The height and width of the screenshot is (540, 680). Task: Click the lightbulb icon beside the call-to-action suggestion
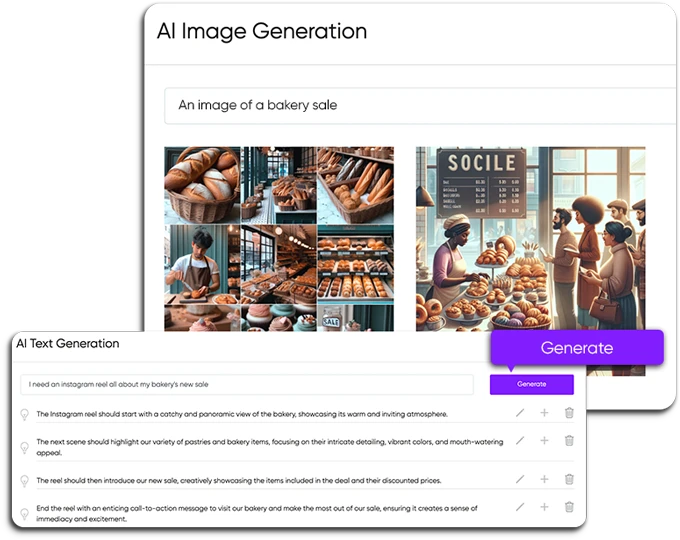[25, 514]
